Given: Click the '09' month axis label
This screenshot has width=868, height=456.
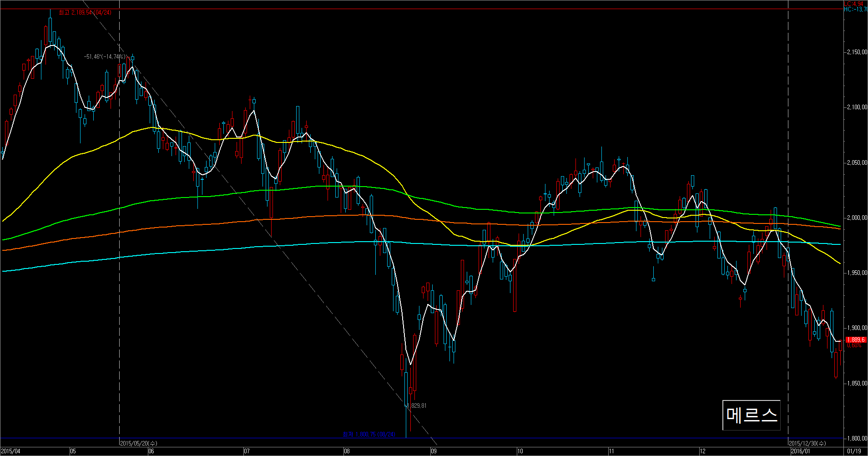Looking at the screenshot, I should point(434,451).
